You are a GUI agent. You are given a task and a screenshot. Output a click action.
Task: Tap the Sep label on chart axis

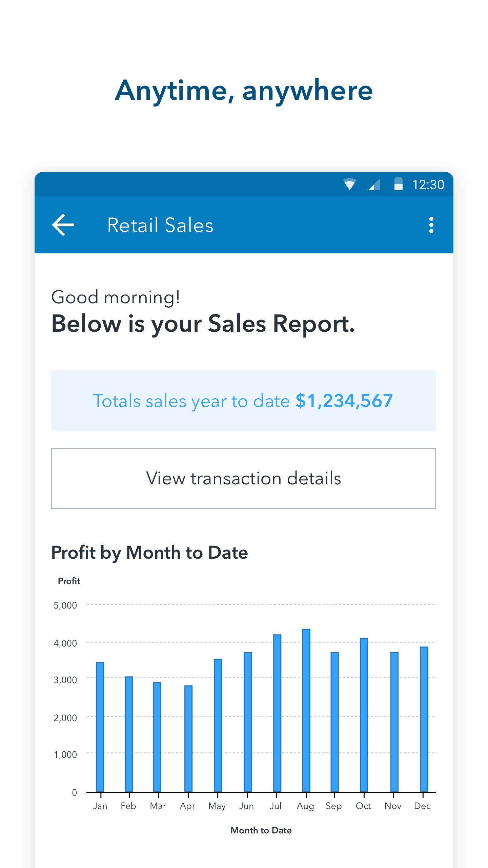[334, 806]
